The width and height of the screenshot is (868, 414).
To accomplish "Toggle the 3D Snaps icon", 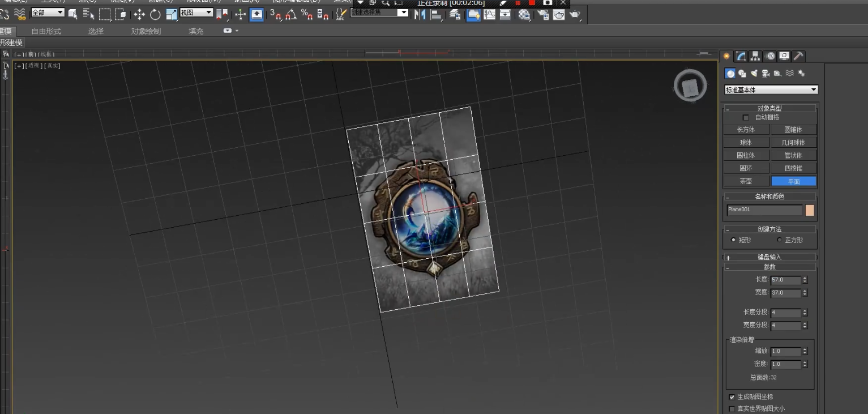I will tap(275, 14).
